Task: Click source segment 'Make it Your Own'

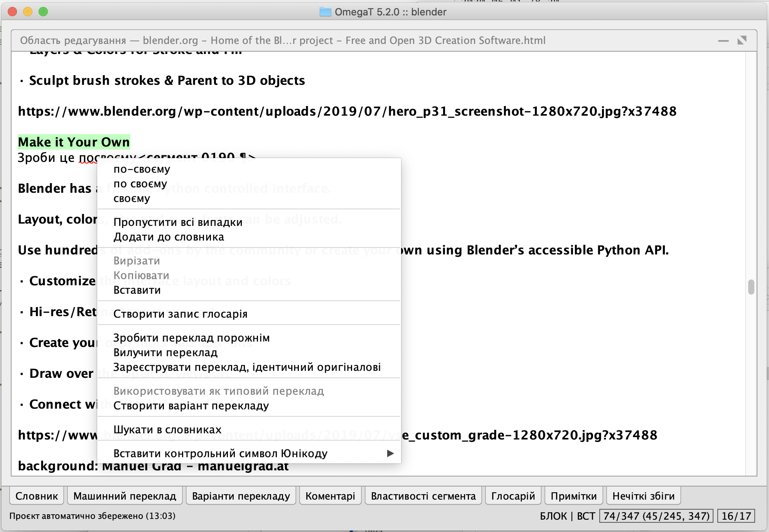Action: [x=74, y=142]
